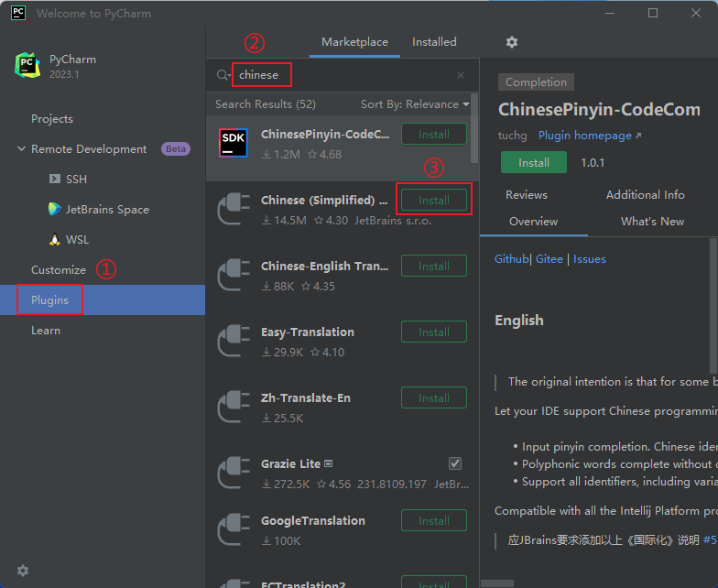
Task: Open the What's New tab
Action: 652,222
